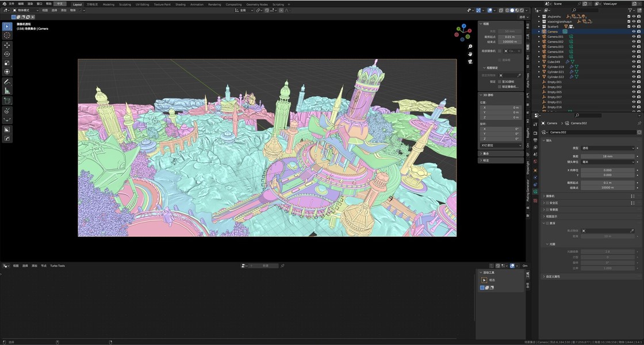
Task: Select the Annotate tool
Action: tap(7, 82)
